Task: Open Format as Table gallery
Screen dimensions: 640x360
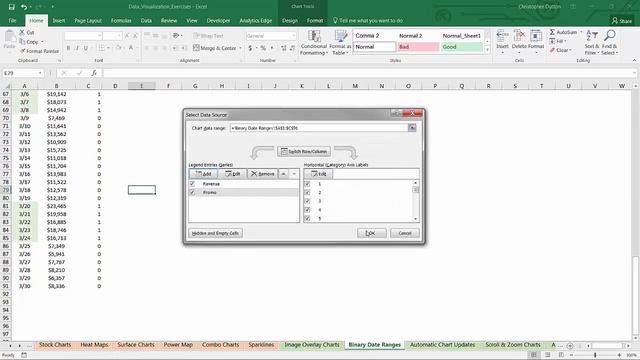Action: 340,42
